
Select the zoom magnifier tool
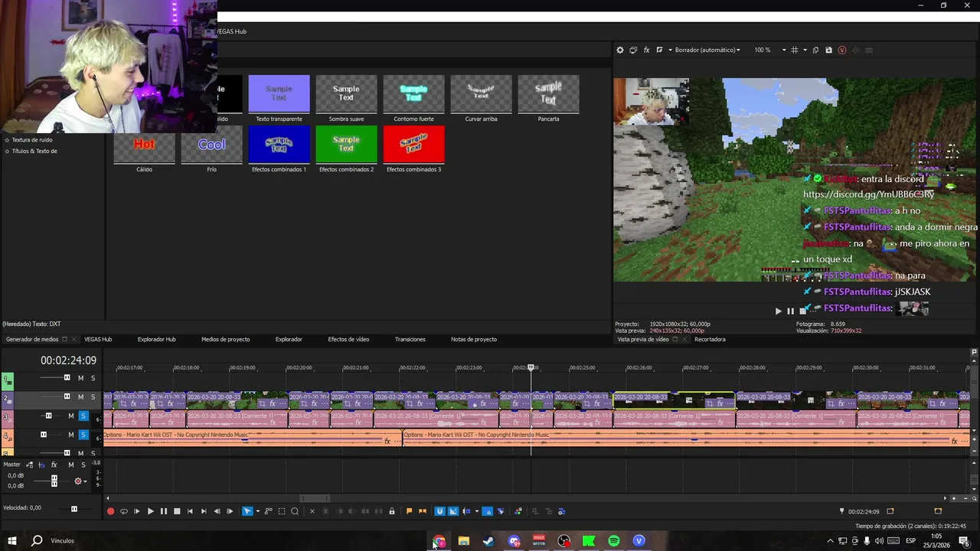295,511
